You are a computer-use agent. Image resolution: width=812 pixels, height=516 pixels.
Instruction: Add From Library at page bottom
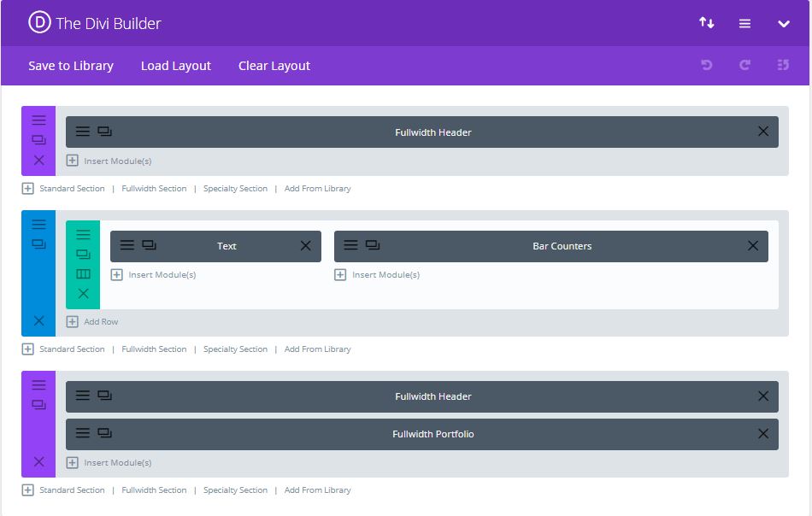point(317,490)
